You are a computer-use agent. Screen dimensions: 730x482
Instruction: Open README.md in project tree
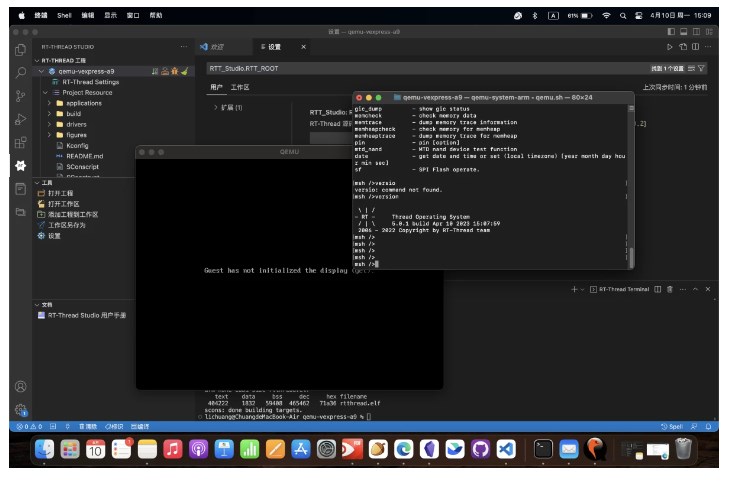coord(85,156)
